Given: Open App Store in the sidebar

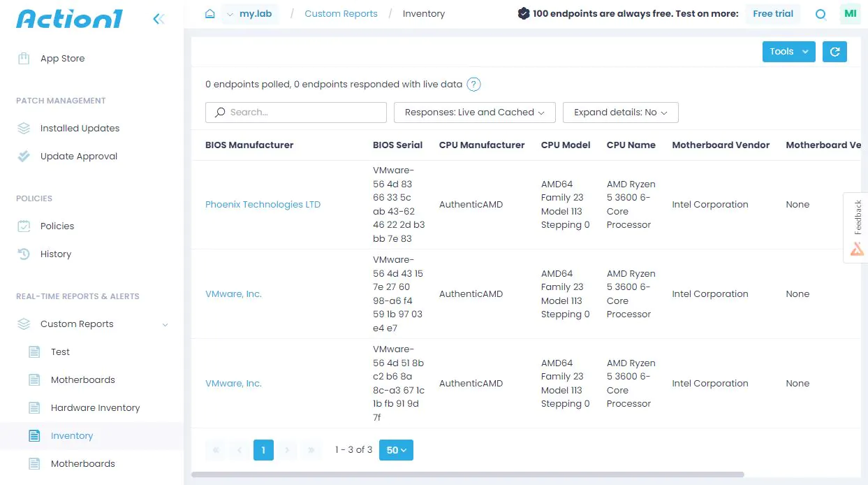Looking at the screenshot, I should click(x=62, y=59).
